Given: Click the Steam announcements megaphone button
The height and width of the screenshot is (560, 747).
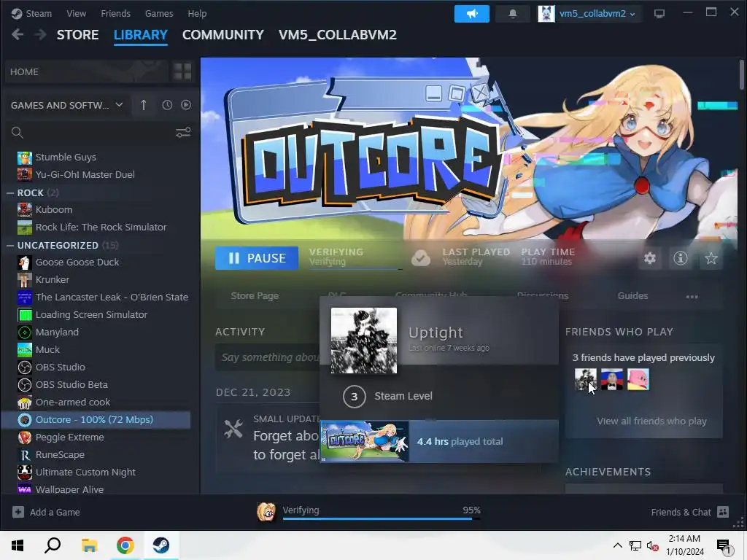Looking at the screenshot, I should click(472, 14).
